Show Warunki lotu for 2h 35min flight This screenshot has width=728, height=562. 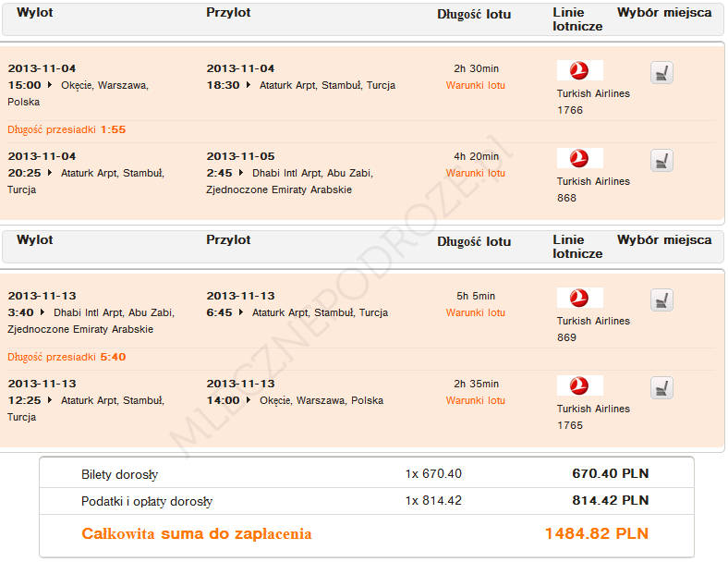tap(475, 400)
